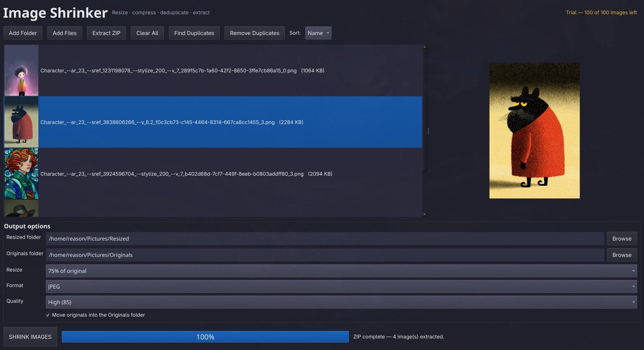Screen dimensions: 644x350
Task: Click Extract ZIP in the toolbar
Action: [x=106, y=33]
